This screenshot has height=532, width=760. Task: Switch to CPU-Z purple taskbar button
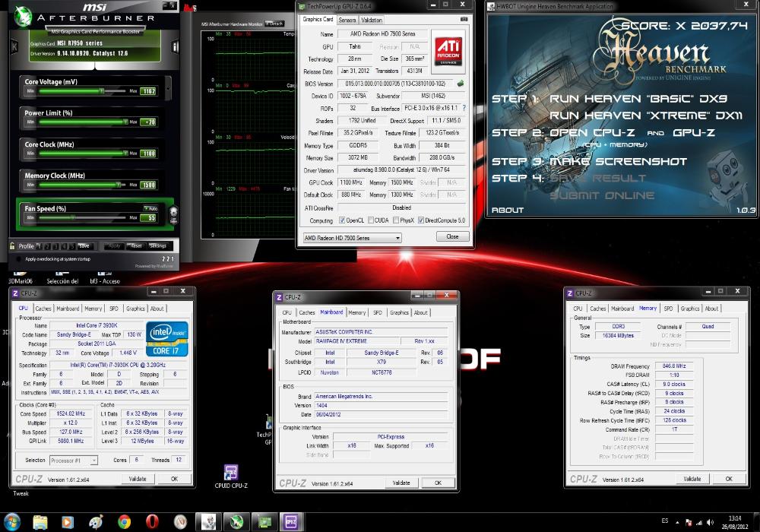291,522
